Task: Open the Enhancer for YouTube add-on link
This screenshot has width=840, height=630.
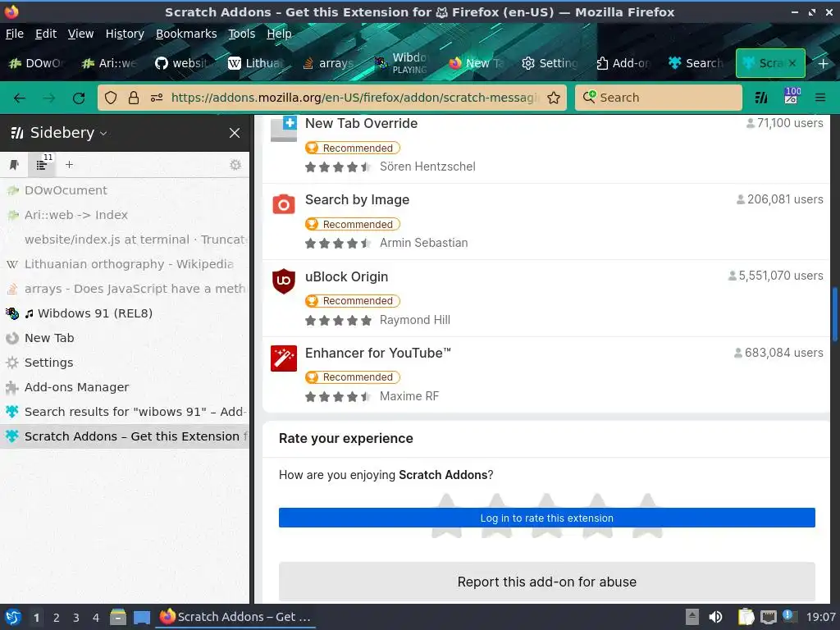Action: tap(377, 353)
